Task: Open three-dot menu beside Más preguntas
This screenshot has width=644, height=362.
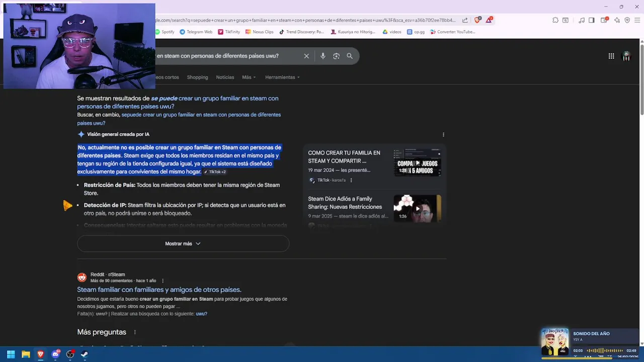Action: pyautogui.click(x=135, y=332)
